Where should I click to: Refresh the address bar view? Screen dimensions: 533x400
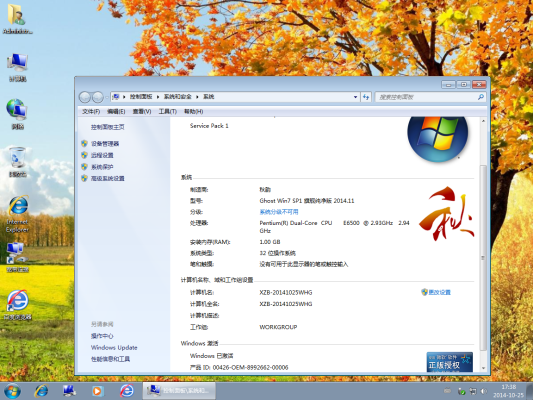coord(366,97)
